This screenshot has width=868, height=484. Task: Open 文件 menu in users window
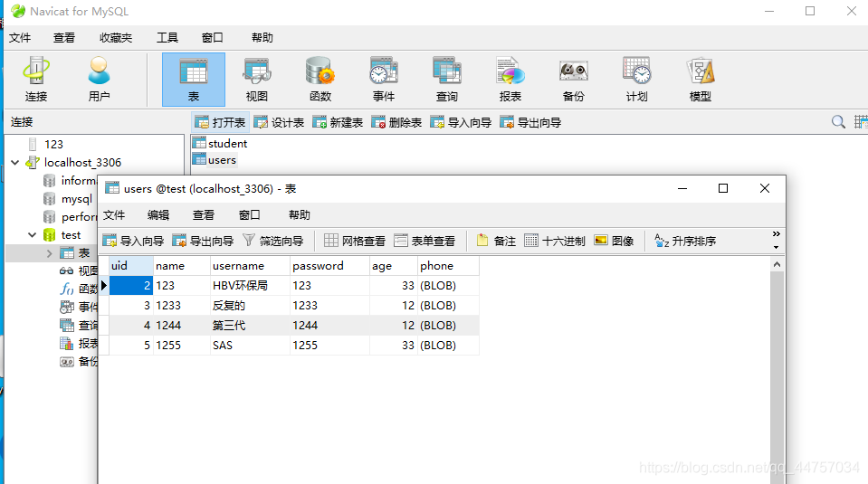(114, 214)
